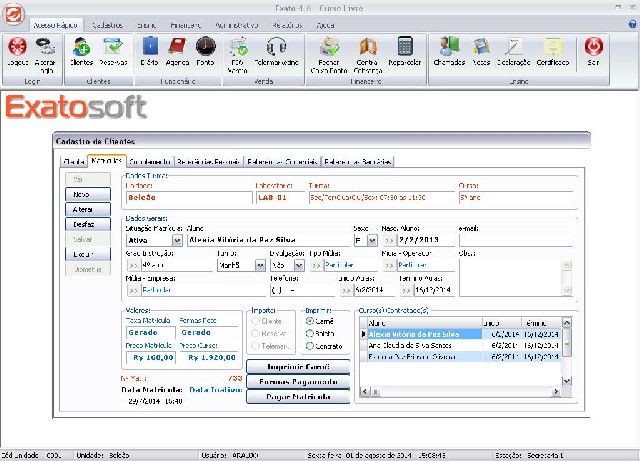Click the calculator icon in Financeiro group
The width and height of the screenshot is (640, 461).
pyautogui.click(x=405, y=46)
